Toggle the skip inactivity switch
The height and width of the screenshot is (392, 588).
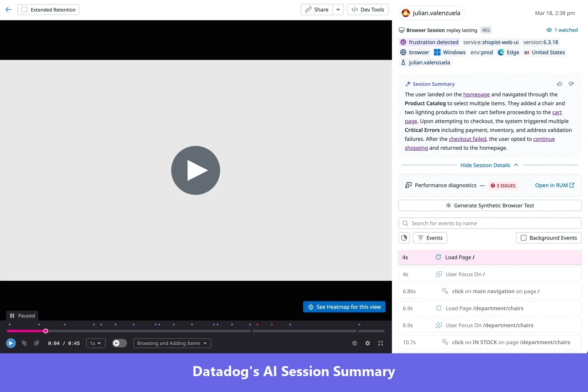point(119,343)
